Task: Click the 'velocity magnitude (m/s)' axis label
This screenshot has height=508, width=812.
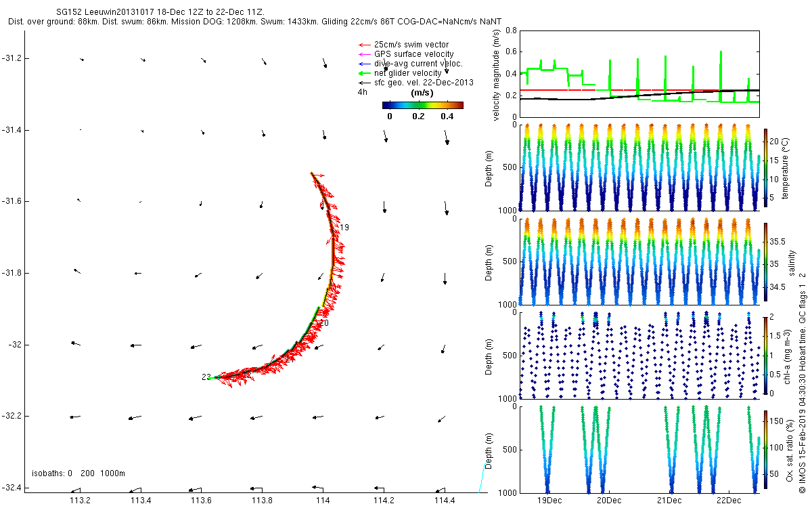Action: point(497,75)
